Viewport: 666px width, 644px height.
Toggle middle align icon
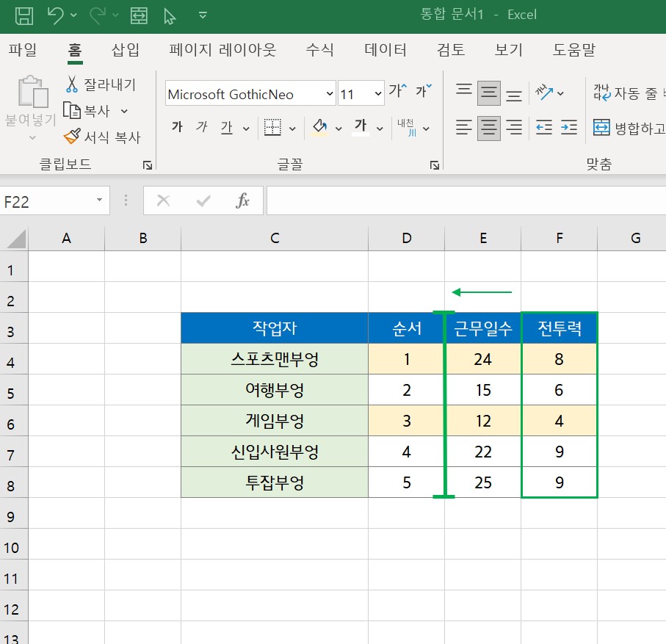488,93
